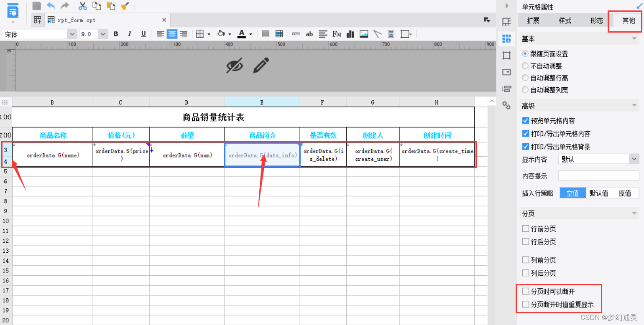Select the cell attributes sidebar icon

tap(506, 39)
